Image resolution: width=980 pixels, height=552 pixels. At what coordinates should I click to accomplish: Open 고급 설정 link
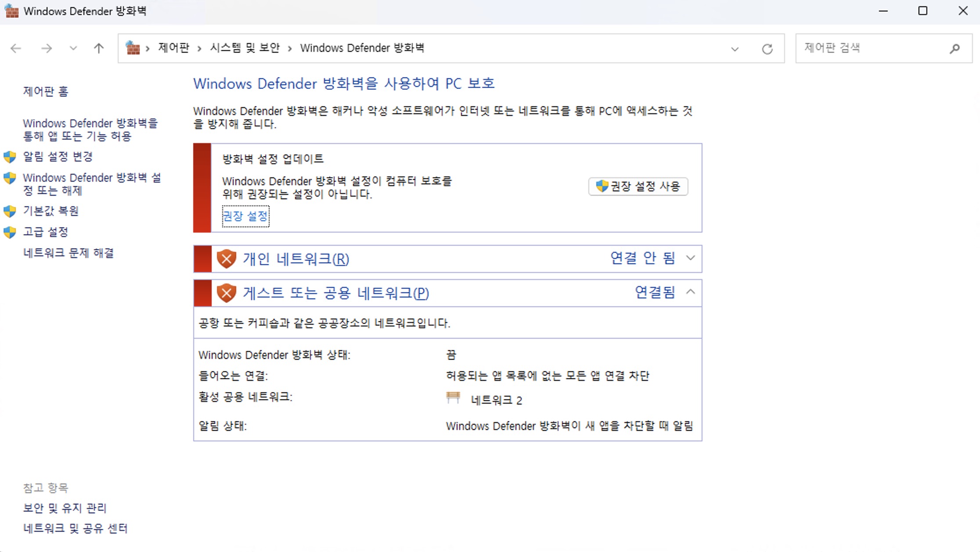[45, 232]
